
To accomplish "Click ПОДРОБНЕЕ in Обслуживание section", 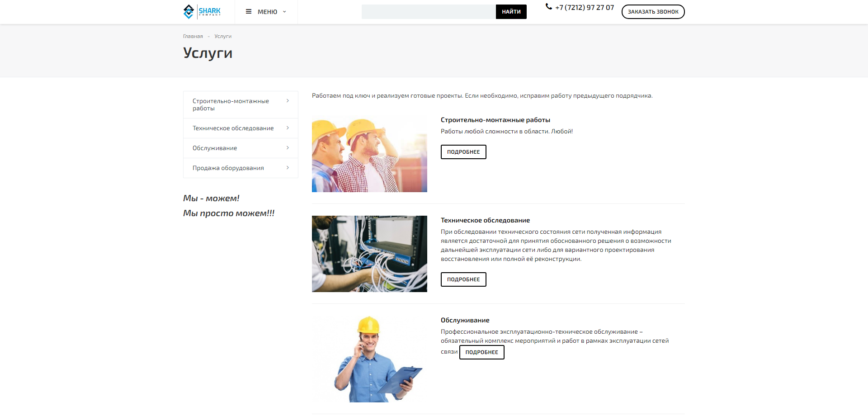I will 482,352.
